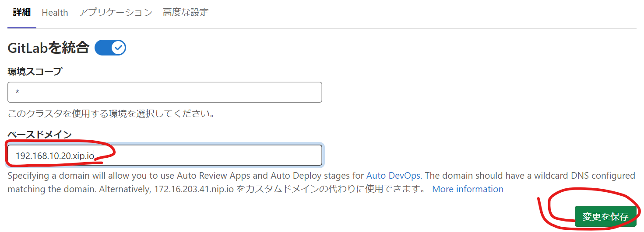
Task: Click the checkmark icon inside the integration toggle
Action: pos(118,48)
